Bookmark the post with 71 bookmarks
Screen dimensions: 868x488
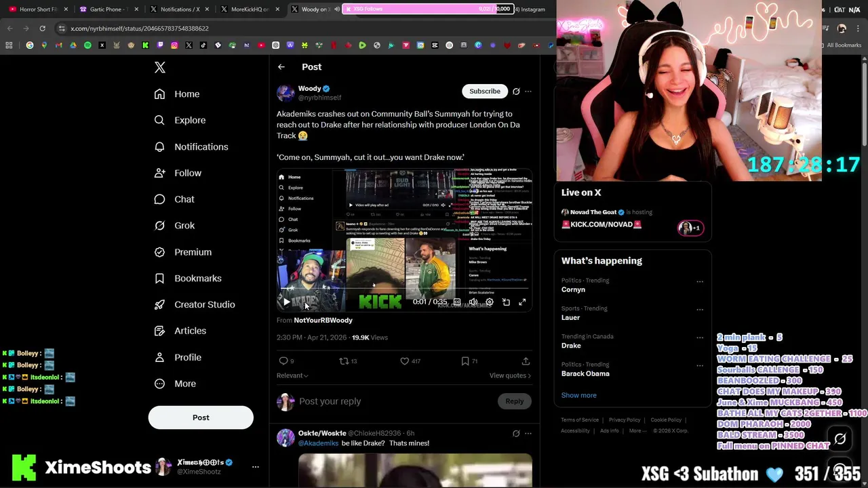(x=469, y=361)
